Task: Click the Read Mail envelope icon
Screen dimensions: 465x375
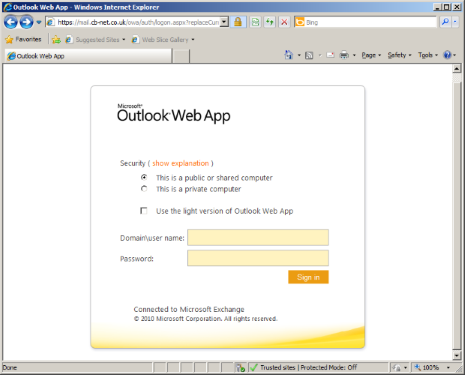Action: coord(330,55)
